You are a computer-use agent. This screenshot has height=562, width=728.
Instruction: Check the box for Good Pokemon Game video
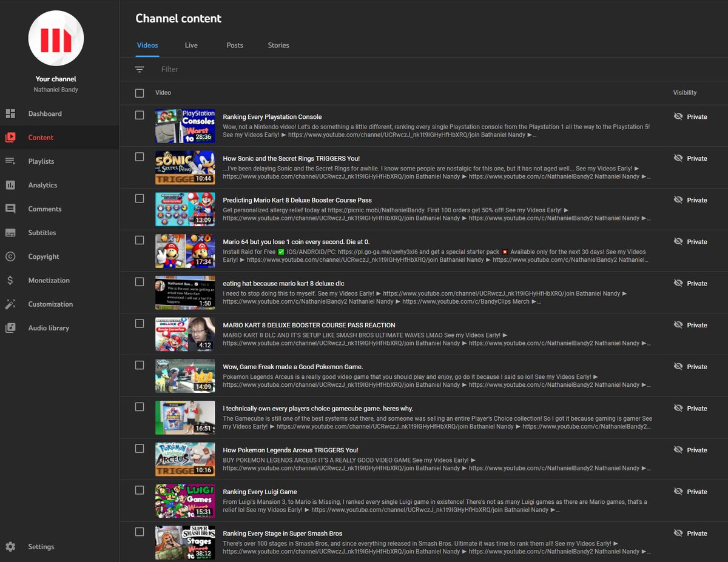pyautogui.click(x=140, y=365)
